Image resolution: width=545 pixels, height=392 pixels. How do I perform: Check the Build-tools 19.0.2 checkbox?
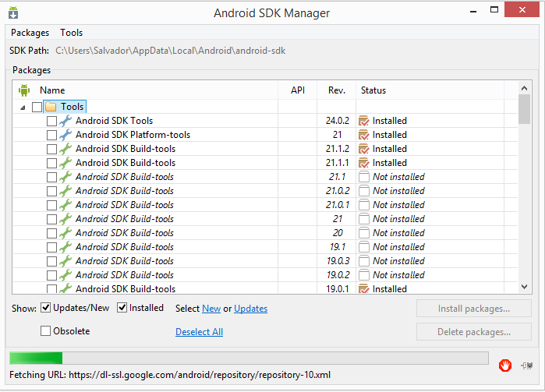(x=51, y=275)
